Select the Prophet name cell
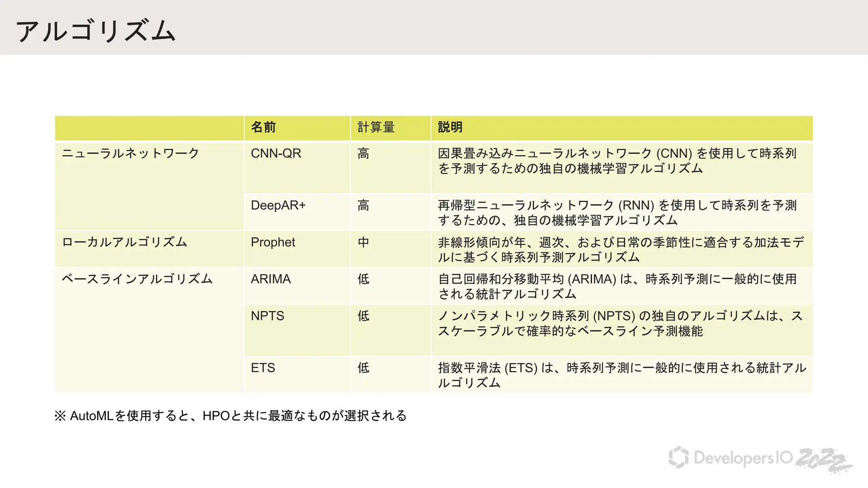Image resolution: width=868 pixels, height=488 pixels. tap(273, 242)
